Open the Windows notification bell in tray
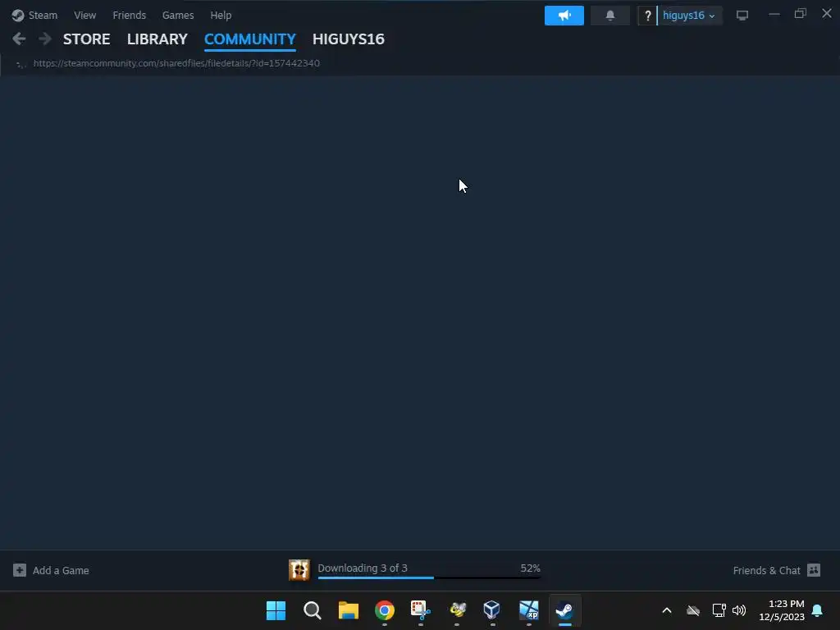This screenshot has height=630, width=840. (x=818, y=610)
